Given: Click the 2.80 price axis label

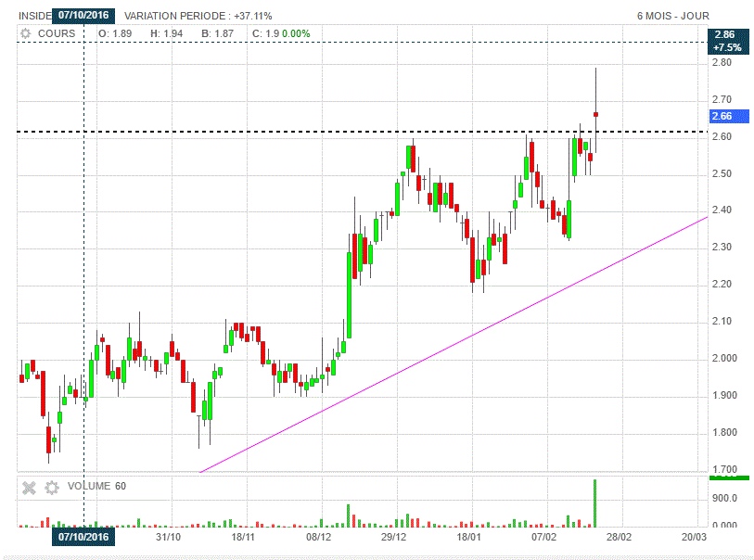Looking at the screenshot, I should [x=722, y=62].
